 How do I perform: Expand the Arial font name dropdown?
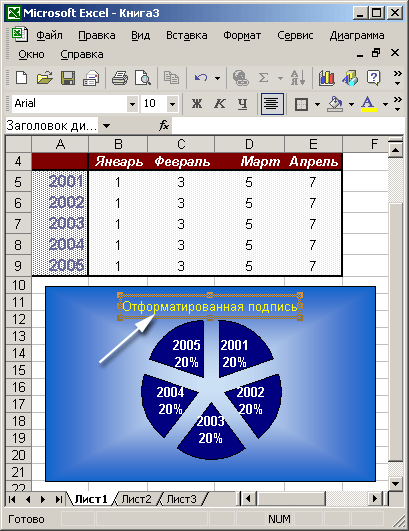(x=132, y=104)
